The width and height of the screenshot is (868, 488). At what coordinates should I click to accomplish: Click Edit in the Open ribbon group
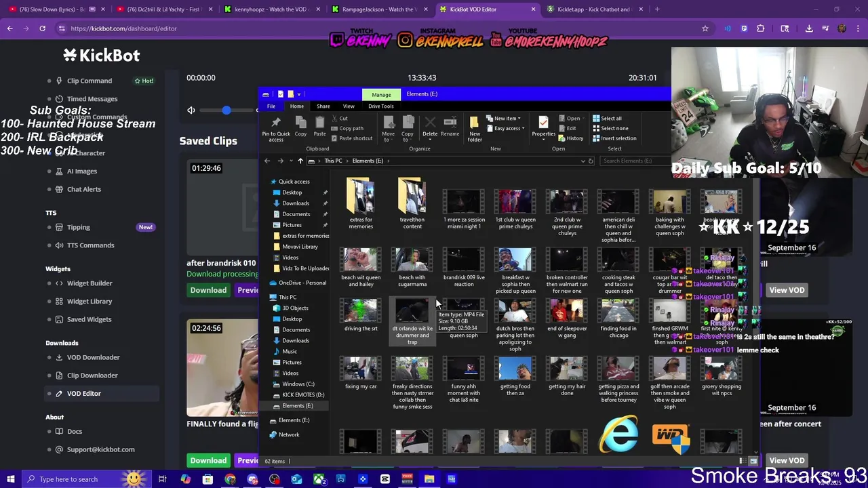click(x=568, y=128)
